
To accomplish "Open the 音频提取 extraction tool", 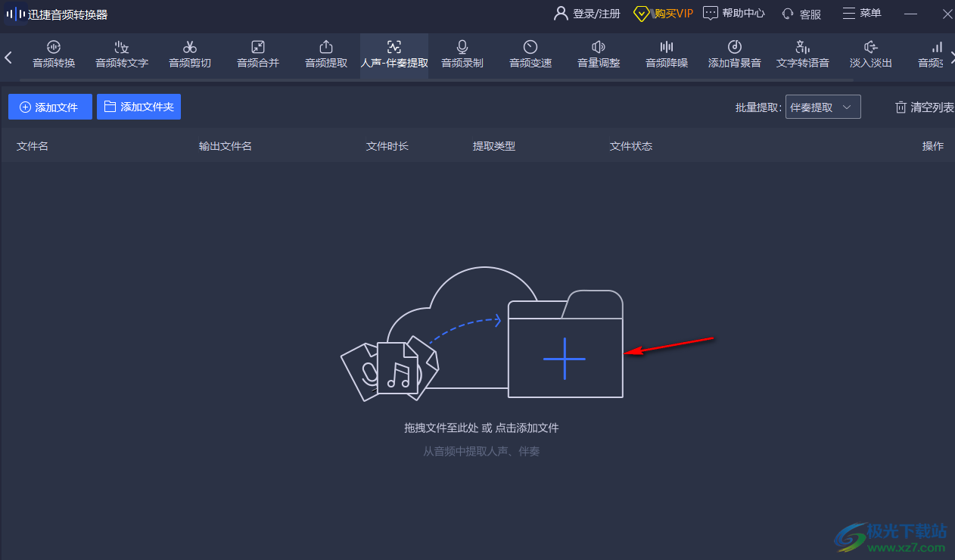I will click(326, 54).
